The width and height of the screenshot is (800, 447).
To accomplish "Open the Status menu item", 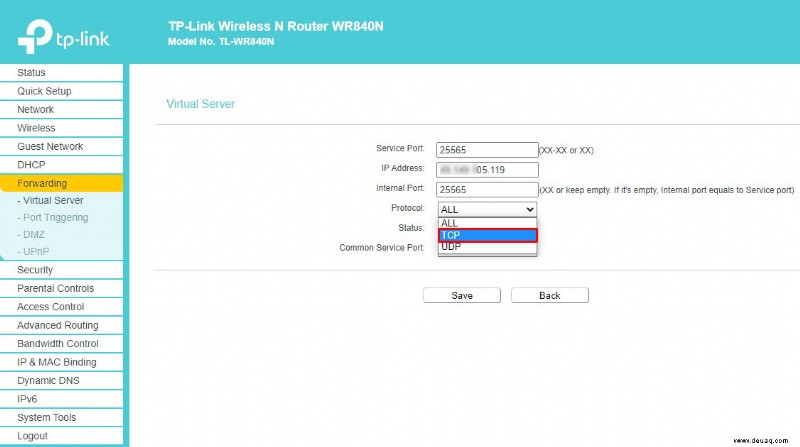I will pos(61,72).
